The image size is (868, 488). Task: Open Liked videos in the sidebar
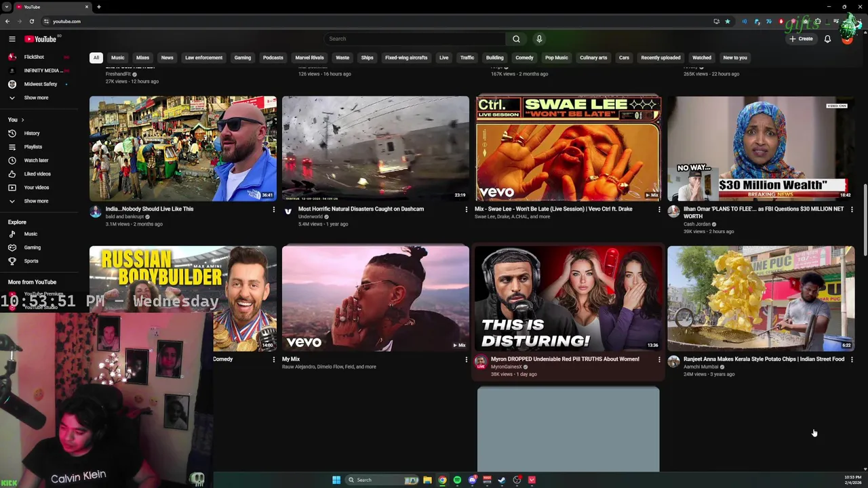pos(37,174)
